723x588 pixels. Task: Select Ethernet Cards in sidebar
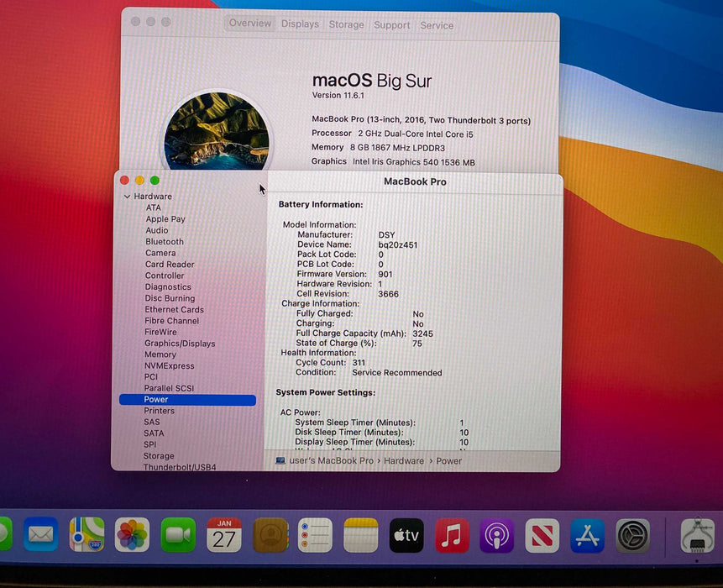point(174,309)
